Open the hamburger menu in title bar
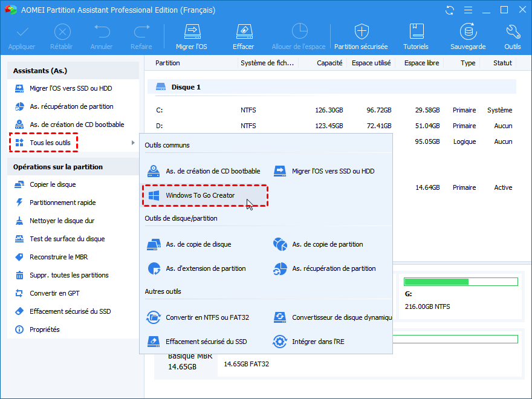Image resolution: width=532 pixels, height=399 pixels. point(468,10)
